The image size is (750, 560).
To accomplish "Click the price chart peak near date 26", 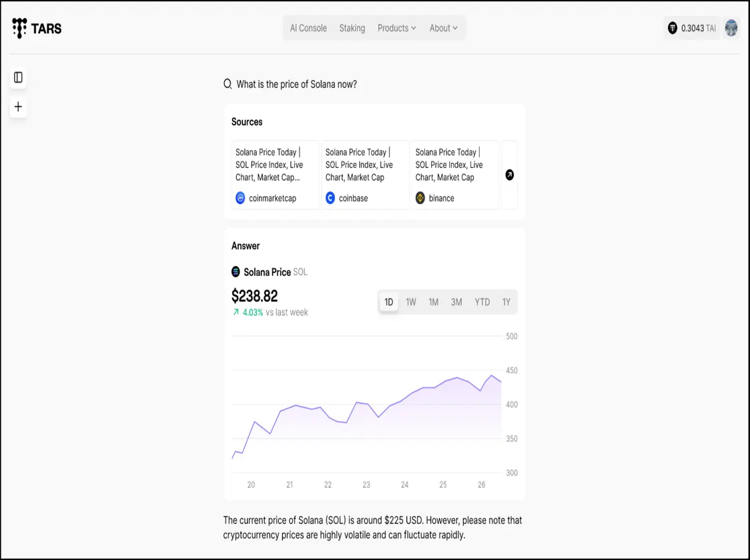I will pos(492,375).
